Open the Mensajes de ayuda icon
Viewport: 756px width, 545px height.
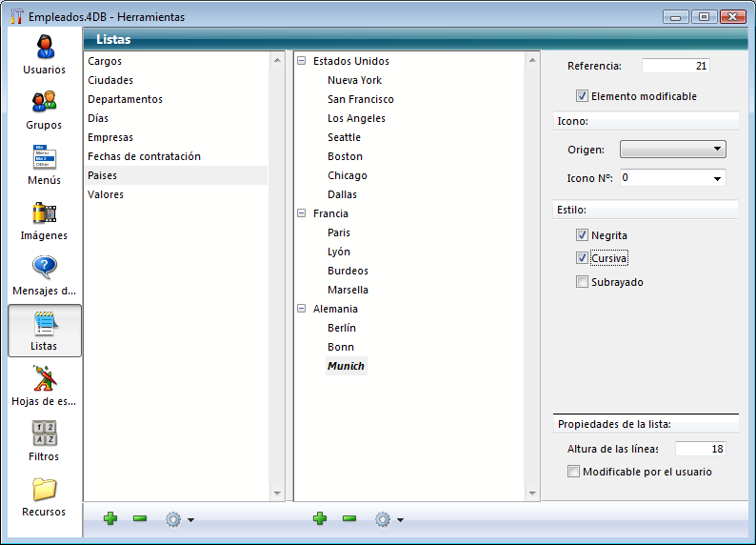point(44,268)
